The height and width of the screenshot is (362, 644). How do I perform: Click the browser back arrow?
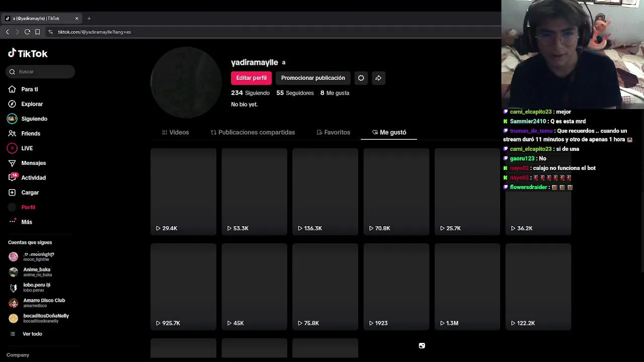point(8,32)
